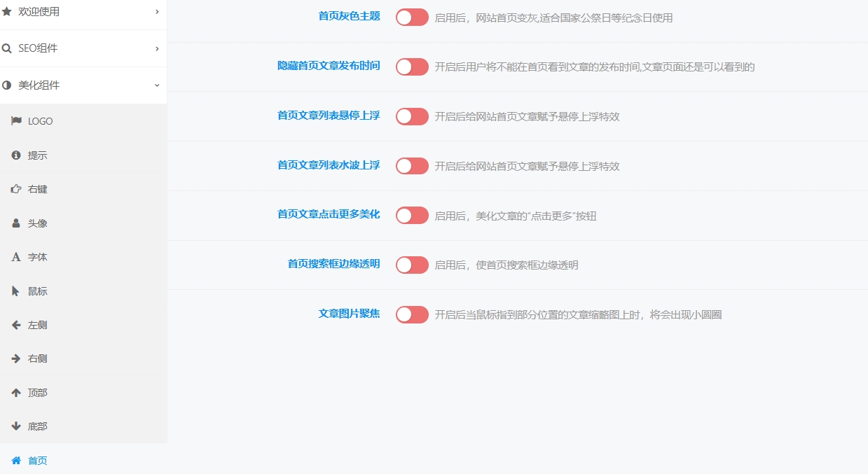
Task: Click the 首页文章列表悬停上浮 option label
Action: click(x=329, y=116)
